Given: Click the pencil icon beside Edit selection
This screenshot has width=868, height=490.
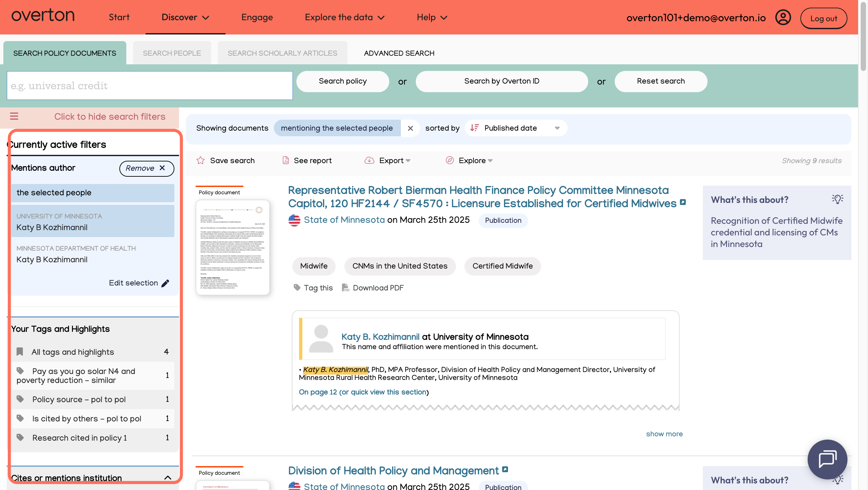Looking at the screenshot, I should [165, 283].
